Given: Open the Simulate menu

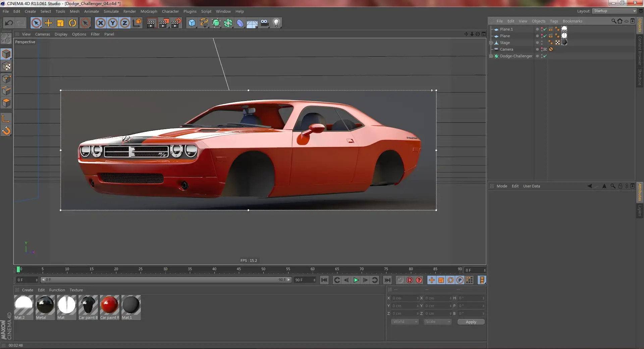Looking at the screenshot, I should 111,11.
